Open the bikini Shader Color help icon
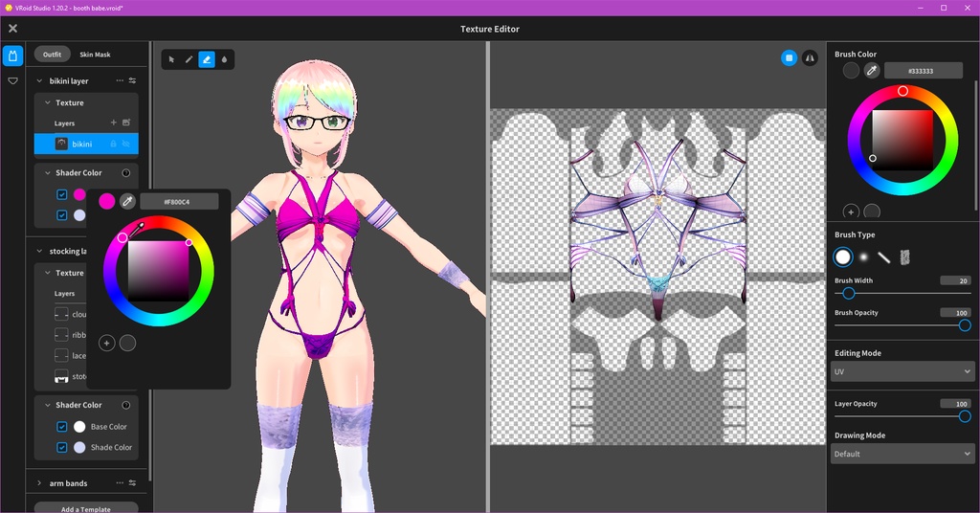Image resolution: width=980 pixels, height=513 pixels. pos(125,172)
